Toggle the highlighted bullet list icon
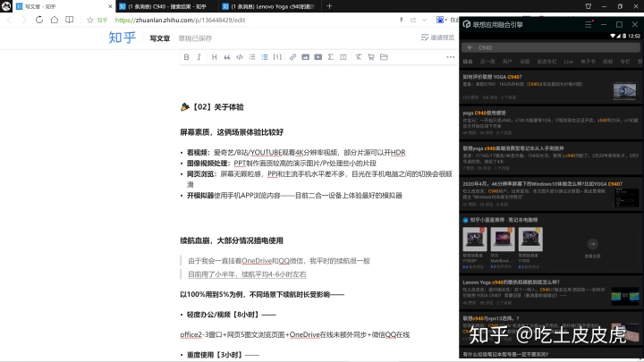This screenshot has width=644, height=362. [265, 57]
